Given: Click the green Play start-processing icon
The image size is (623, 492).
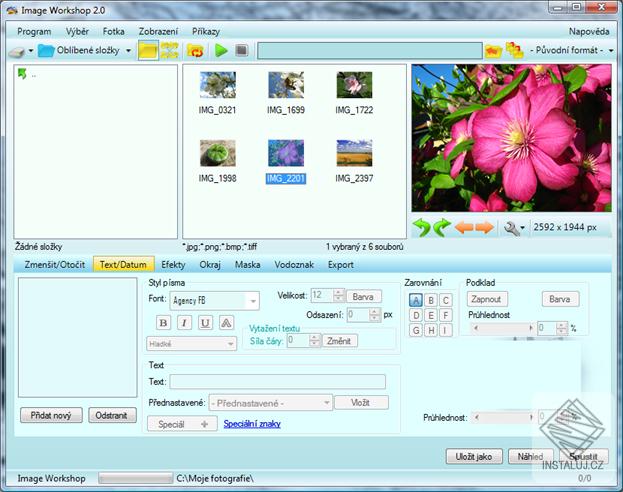Looking at the screenshot, I should click(221, 50).
